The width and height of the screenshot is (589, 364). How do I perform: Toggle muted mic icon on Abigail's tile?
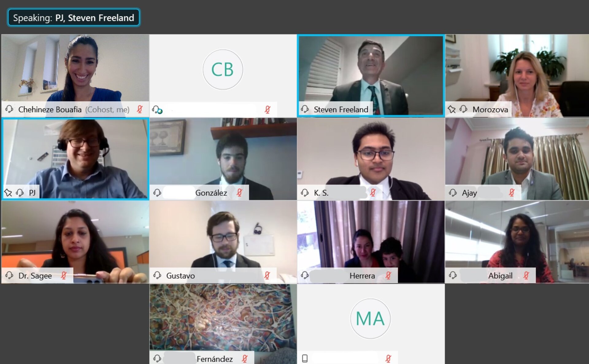pyautogui.click(x=526, y=275)
